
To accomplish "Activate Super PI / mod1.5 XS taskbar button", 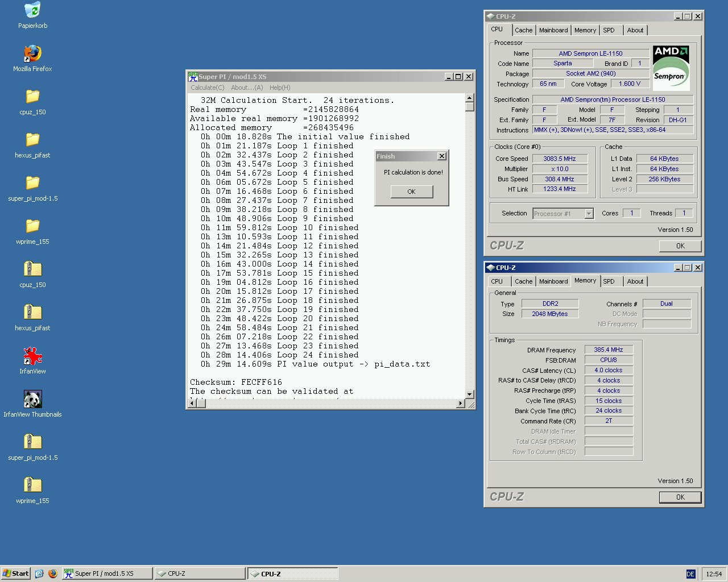I will click(x=107, y=573).
